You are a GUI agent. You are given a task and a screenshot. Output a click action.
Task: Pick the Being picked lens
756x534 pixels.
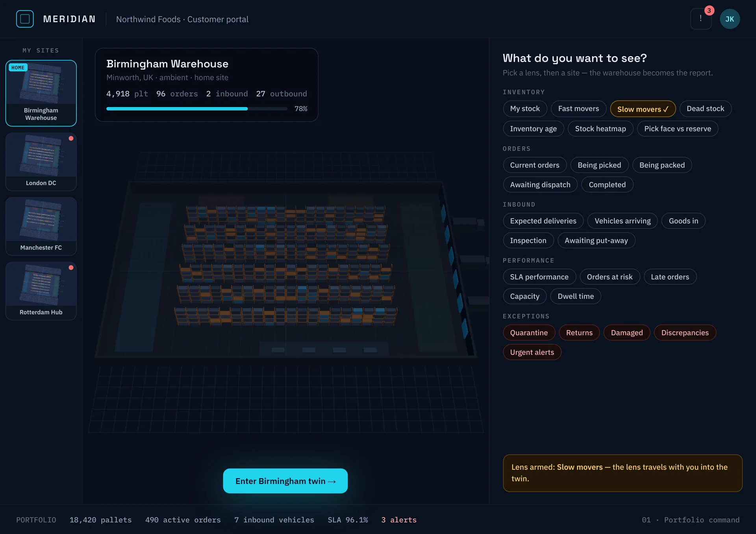599,165
